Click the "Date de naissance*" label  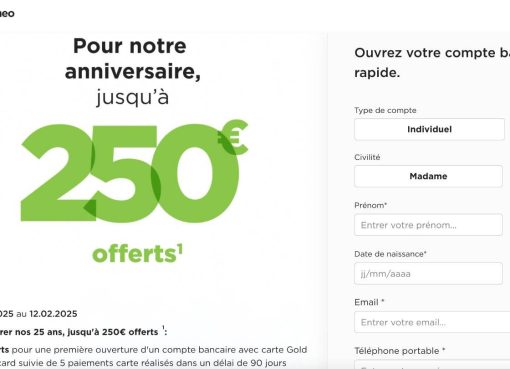(x=390, y=254)
